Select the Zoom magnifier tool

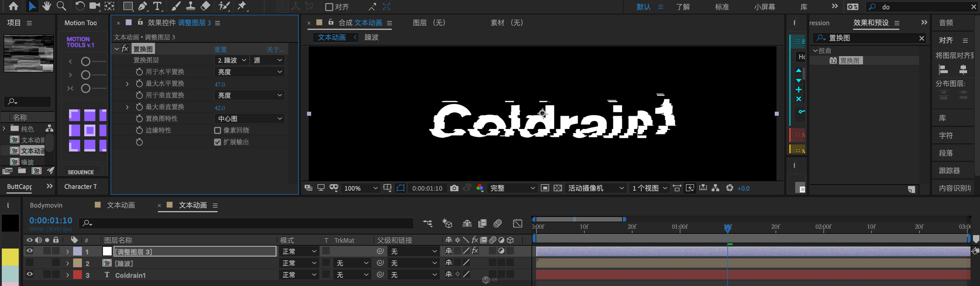(x=61, y=6)
